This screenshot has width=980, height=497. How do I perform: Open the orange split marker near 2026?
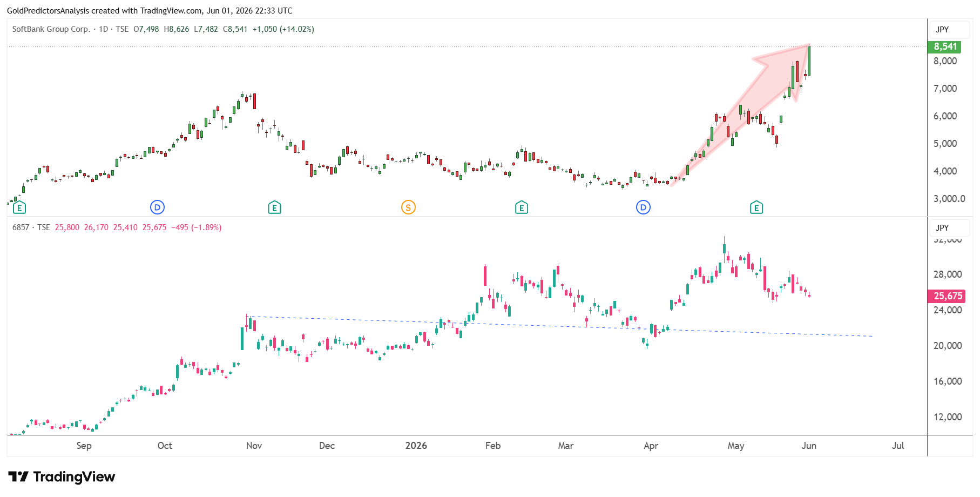click(x=408, y=207)
